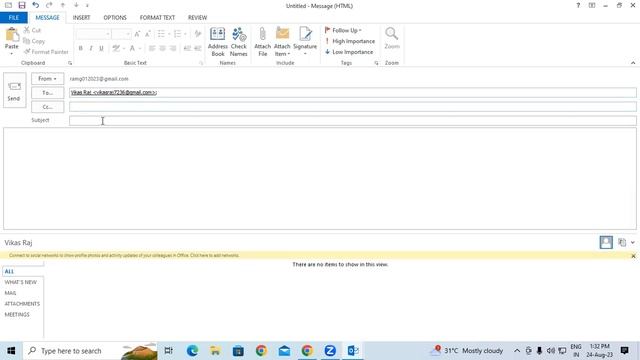This screenshot has height=360, width=640.
Task: Click inside the Subject field
Action: click(x=353, y=120)
